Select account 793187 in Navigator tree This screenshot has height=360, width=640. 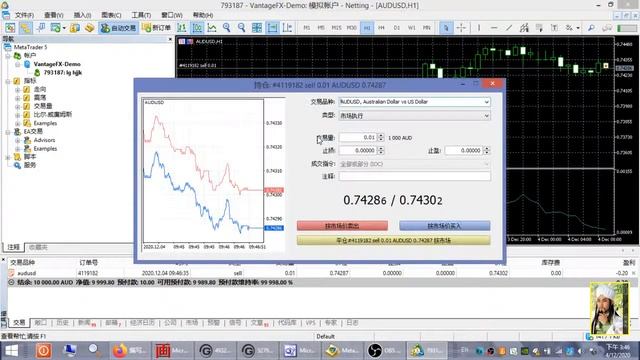(x=62, y=73)
